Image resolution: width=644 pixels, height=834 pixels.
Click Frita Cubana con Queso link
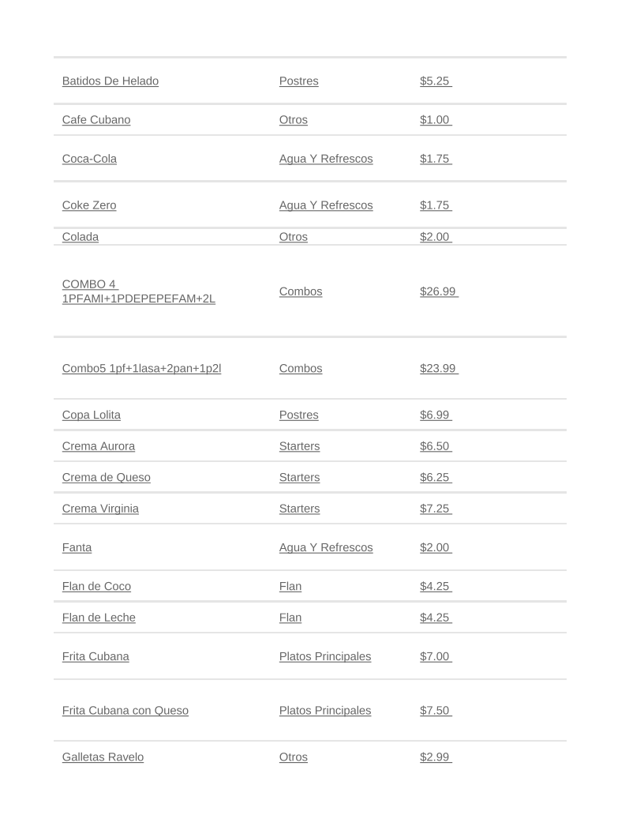point(125,711)
